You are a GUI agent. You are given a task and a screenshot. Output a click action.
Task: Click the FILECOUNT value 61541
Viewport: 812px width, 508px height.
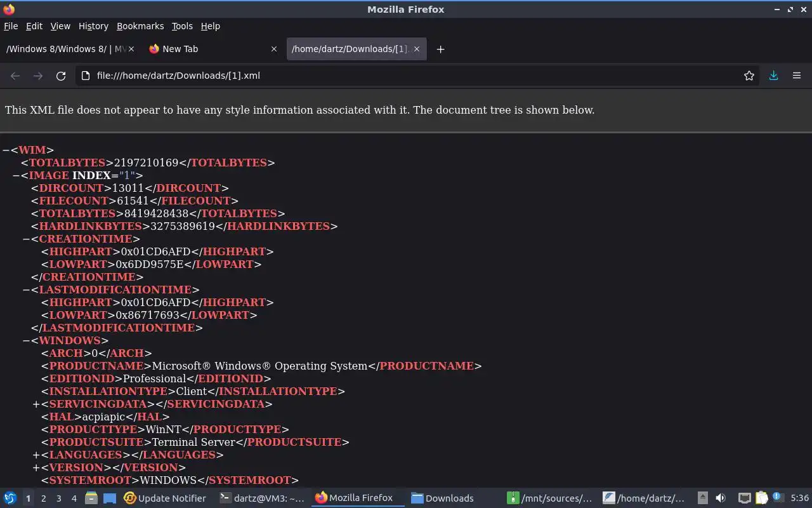tap(133, 201)
